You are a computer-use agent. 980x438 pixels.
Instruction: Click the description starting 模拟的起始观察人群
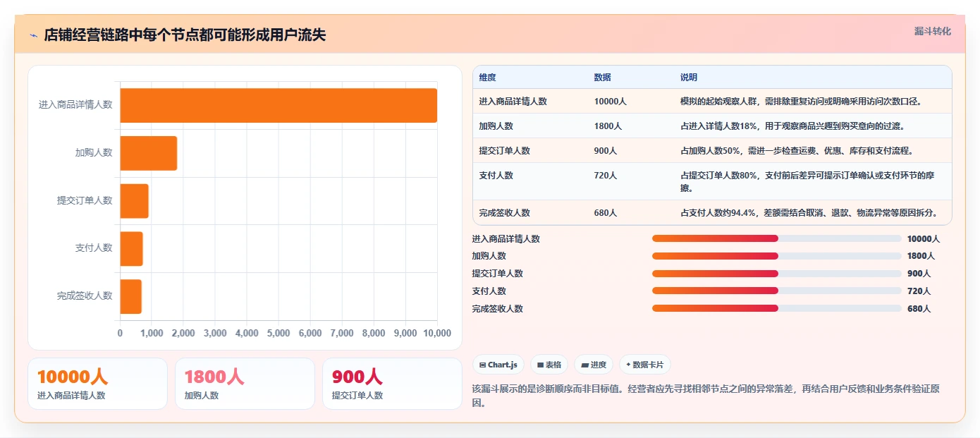(801, 102)
